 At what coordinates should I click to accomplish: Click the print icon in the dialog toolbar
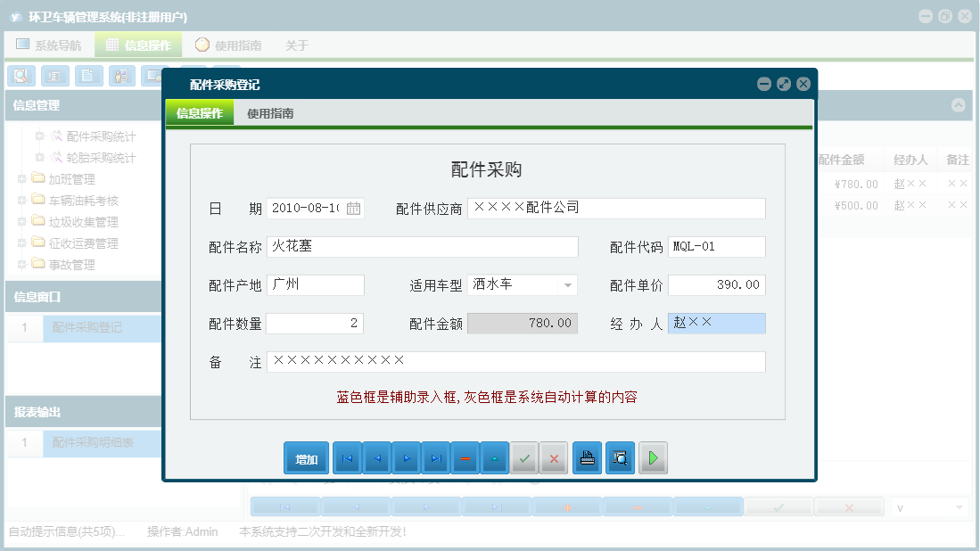587,457
